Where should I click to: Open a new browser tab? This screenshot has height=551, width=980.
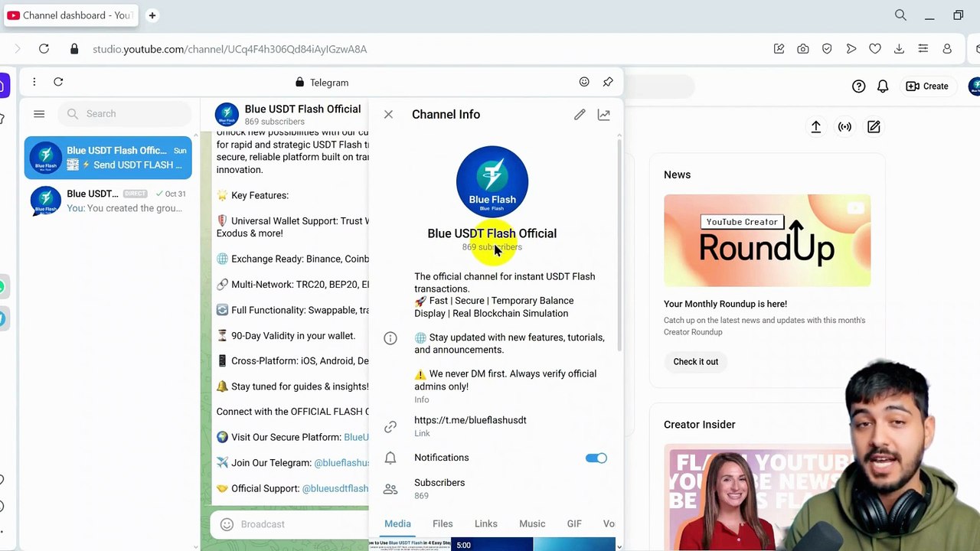click(152, 15)
